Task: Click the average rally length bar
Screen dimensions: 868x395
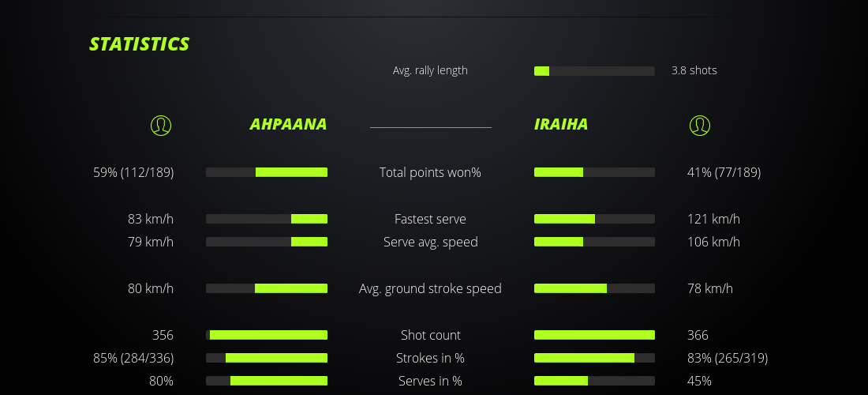Action: (594, 71)
